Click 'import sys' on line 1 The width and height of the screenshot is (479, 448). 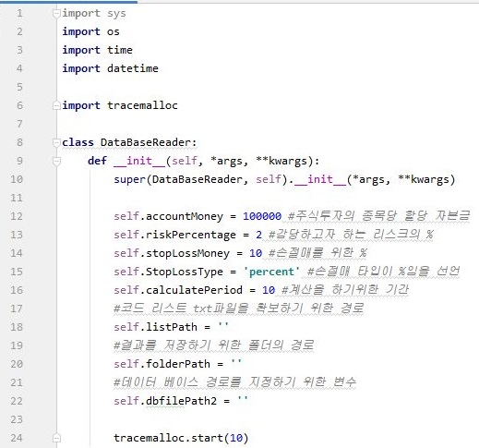(x=94, y=14)
